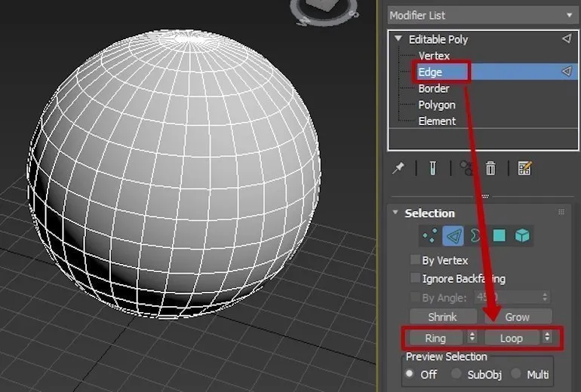Click the Loop button
581x392 pixels.
pos(512,338)
